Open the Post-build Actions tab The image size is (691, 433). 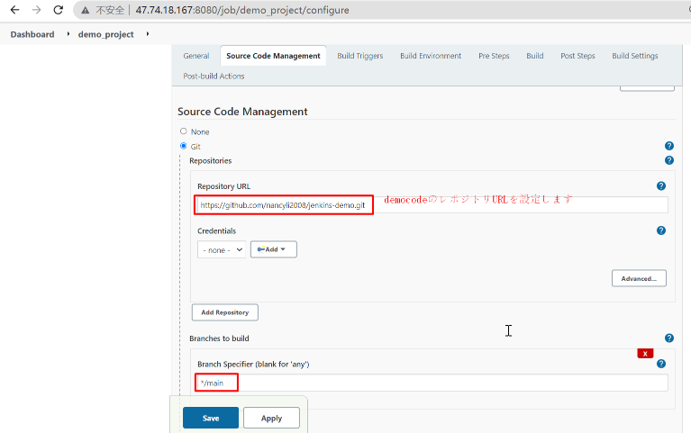click(214, 76)
